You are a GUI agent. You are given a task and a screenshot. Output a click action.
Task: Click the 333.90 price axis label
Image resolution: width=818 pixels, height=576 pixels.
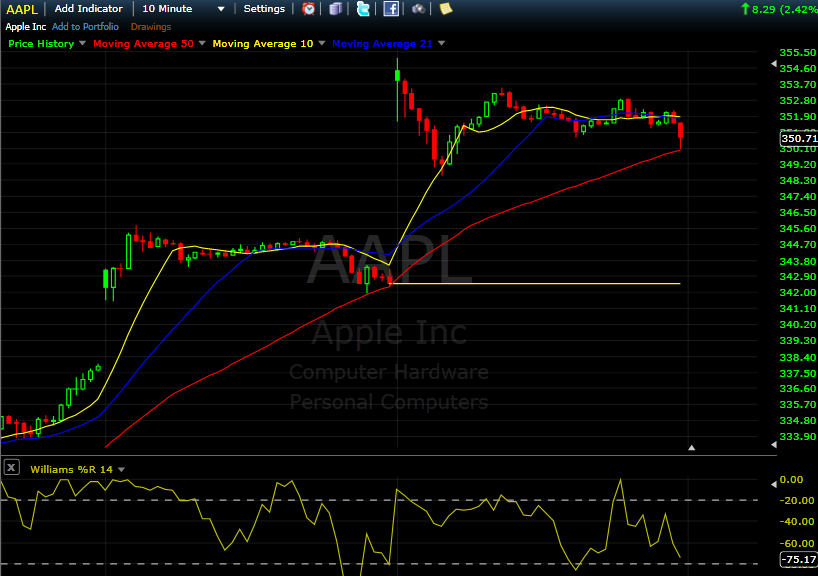click(x=798, y=436)
